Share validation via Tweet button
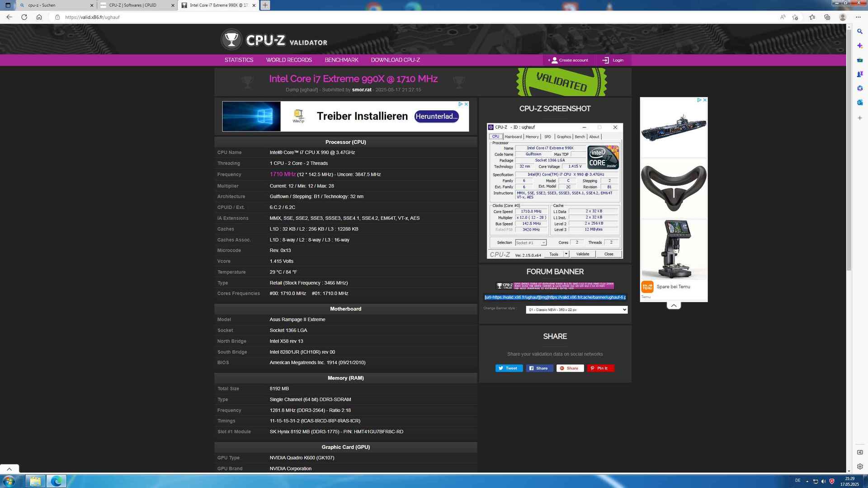This screenshot has height=488, width=868. [509, 368]
